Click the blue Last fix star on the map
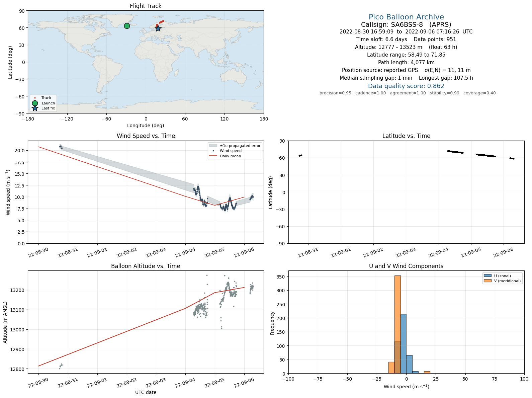The width and height of the screenshot is (532, 398). tap(158, 29)
